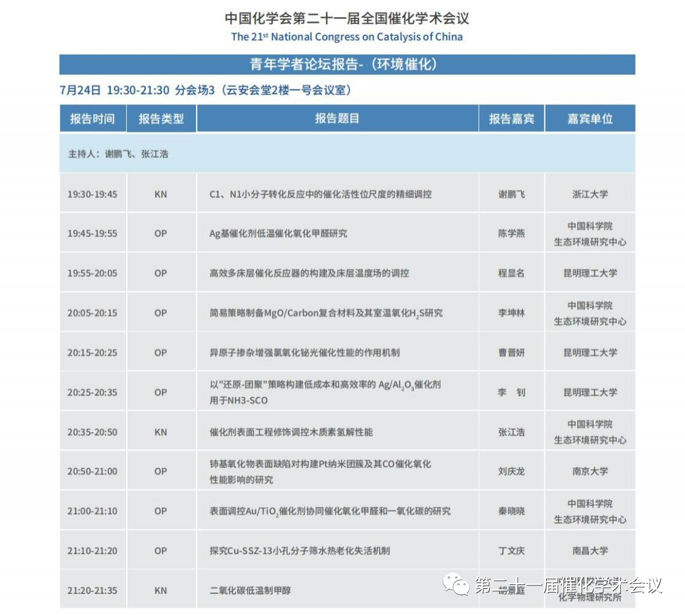
Task: Click "昆明理工大学" in the 20:15-20:25 row
Action: (x=590, y=353)
